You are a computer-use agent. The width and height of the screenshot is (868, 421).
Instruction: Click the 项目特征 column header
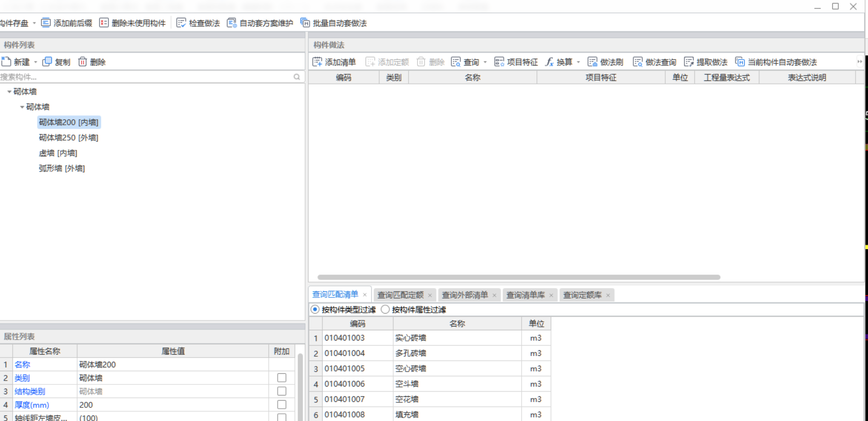coord(601,78)
